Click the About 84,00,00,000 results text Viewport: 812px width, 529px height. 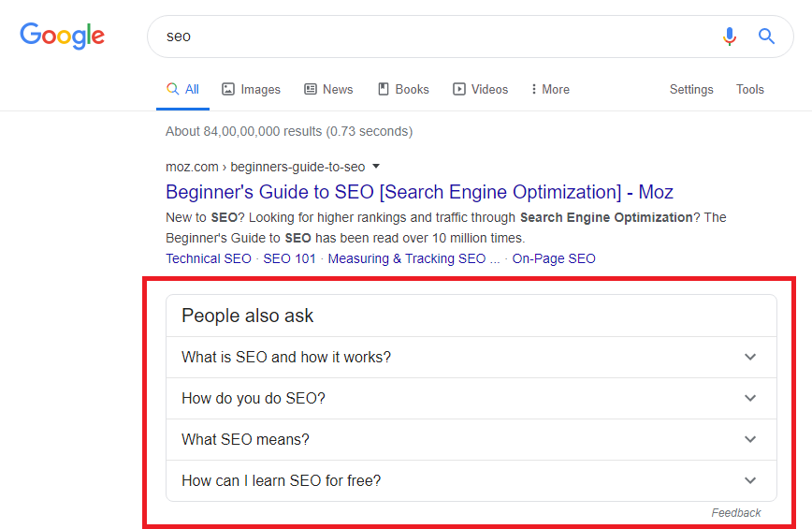coord(289,131)
